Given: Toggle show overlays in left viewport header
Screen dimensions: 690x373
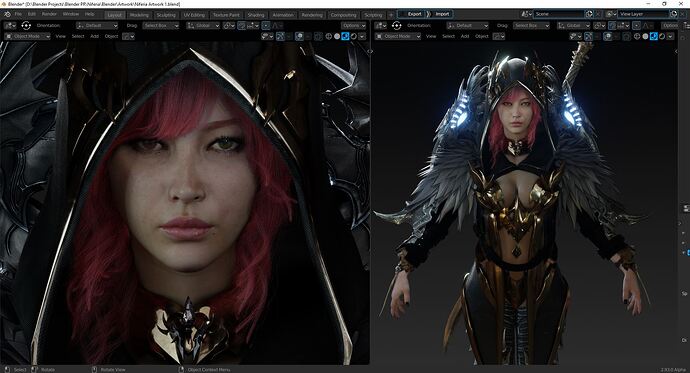Looking at the screenshot, I should pos(299,36).
